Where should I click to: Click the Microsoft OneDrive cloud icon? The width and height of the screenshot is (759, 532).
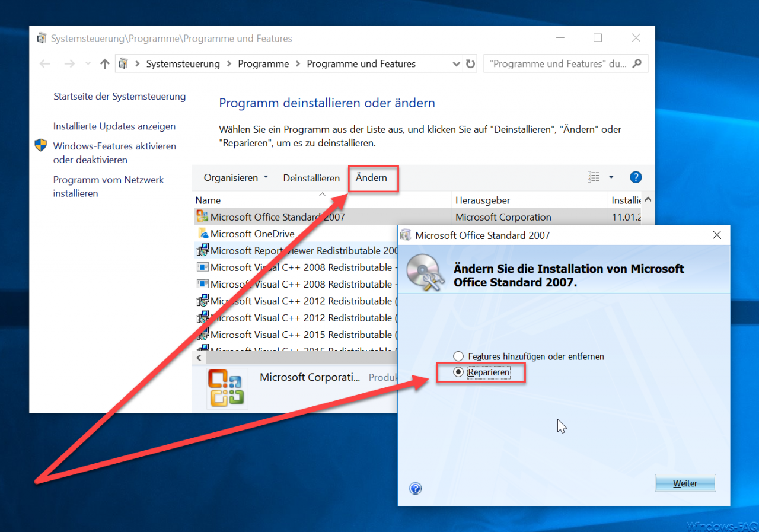tap(203, 234)
